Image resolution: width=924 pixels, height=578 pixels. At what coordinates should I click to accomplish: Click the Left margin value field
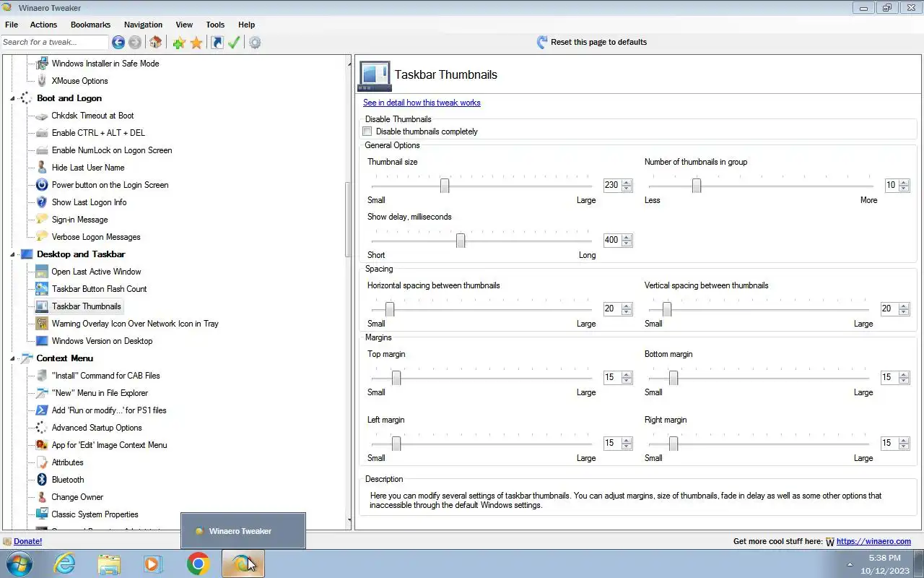pyautogui.click(x=611, y=443)
